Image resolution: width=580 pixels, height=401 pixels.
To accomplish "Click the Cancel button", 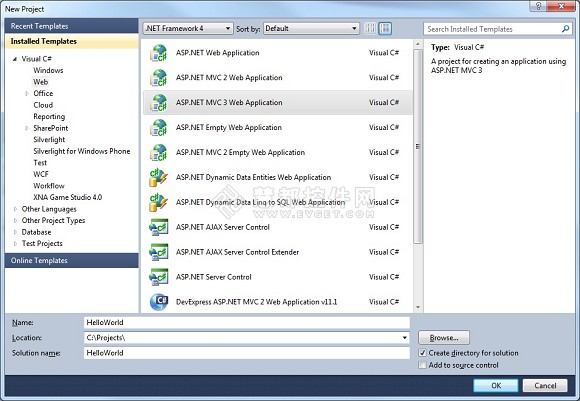I will click(545, 385).
